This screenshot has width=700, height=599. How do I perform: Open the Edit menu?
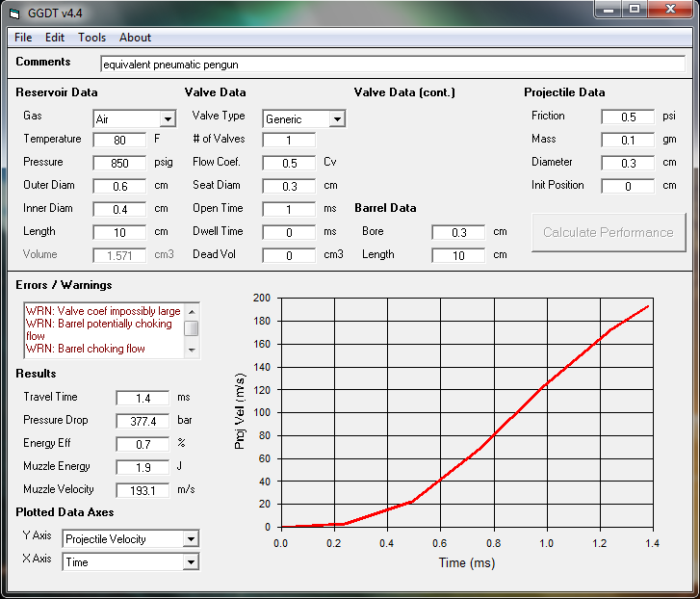[55, 38]
